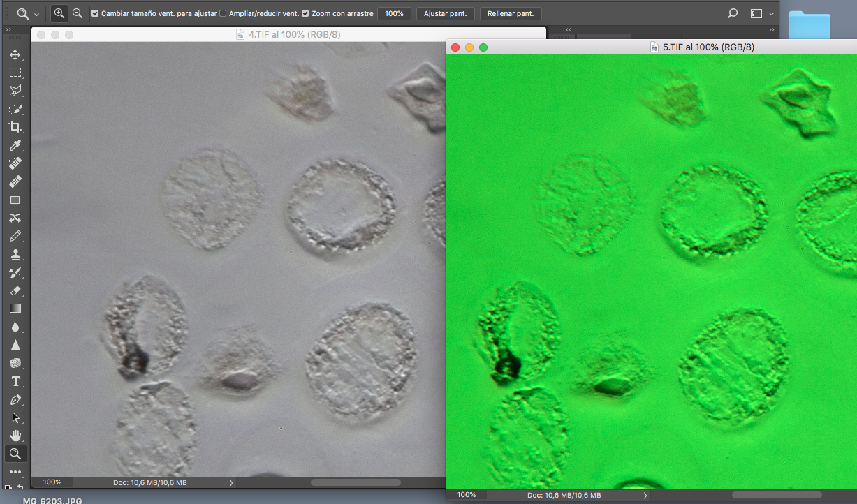Select the Hand tool
This screenshot has width=857, height=504.
click(15, 436)
